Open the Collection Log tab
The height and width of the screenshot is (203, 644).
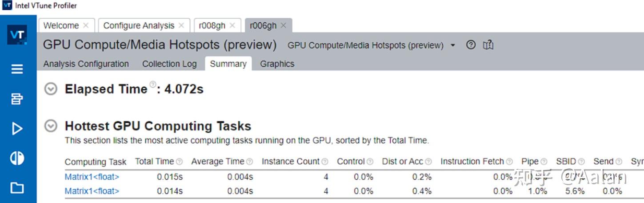coord(169,64)
